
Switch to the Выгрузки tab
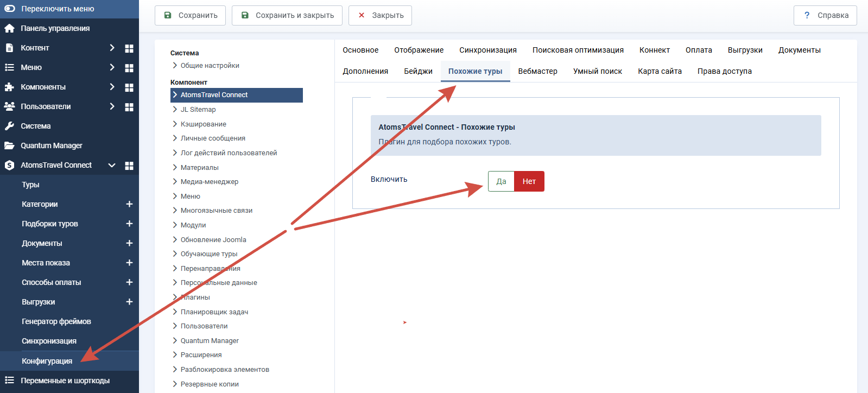point(745,50)
